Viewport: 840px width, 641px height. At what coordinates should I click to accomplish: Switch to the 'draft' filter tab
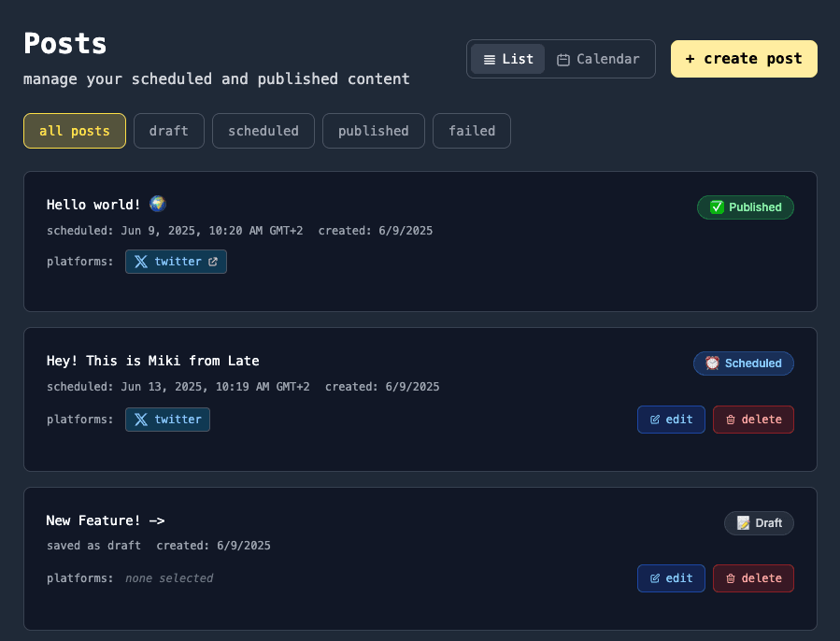(168, 131)
